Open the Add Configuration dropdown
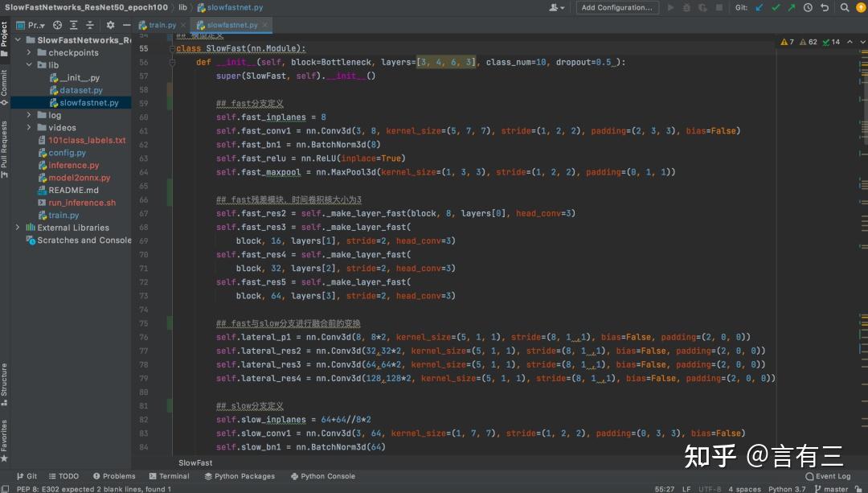The width and height of the screenshot is (868, 493). click(616, 7)
